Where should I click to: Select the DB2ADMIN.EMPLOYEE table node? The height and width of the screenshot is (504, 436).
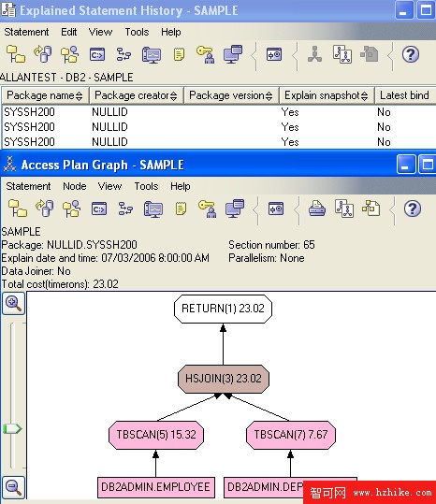[x=156, y=487]
